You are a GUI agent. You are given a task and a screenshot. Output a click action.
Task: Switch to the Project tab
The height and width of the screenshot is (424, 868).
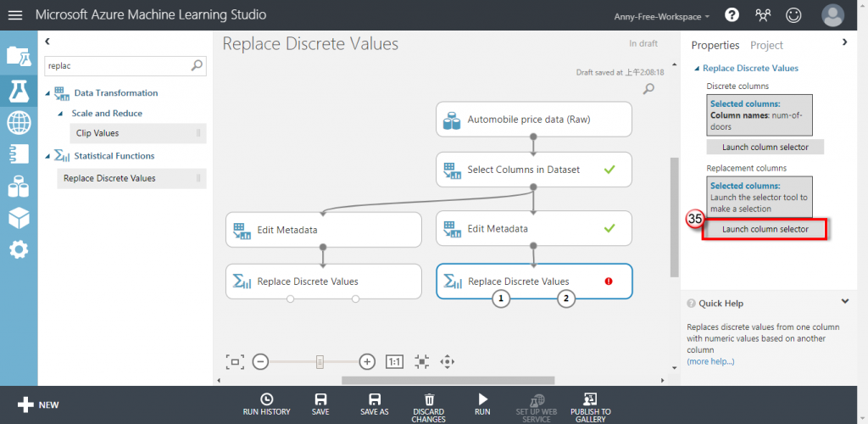(x=766, y=46)
